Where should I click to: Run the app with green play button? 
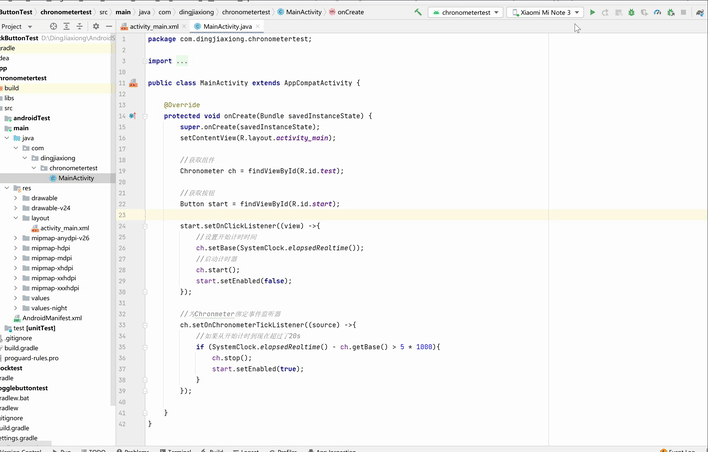pyautogui.click(x=592, y=13)
